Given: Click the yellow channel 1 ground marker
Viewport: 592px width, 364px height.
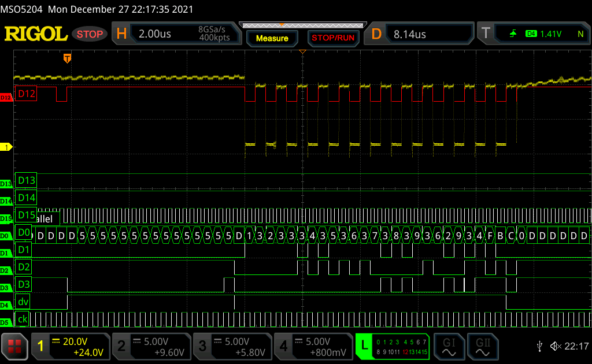Looking at the screenshot, I should coord(6,147).
